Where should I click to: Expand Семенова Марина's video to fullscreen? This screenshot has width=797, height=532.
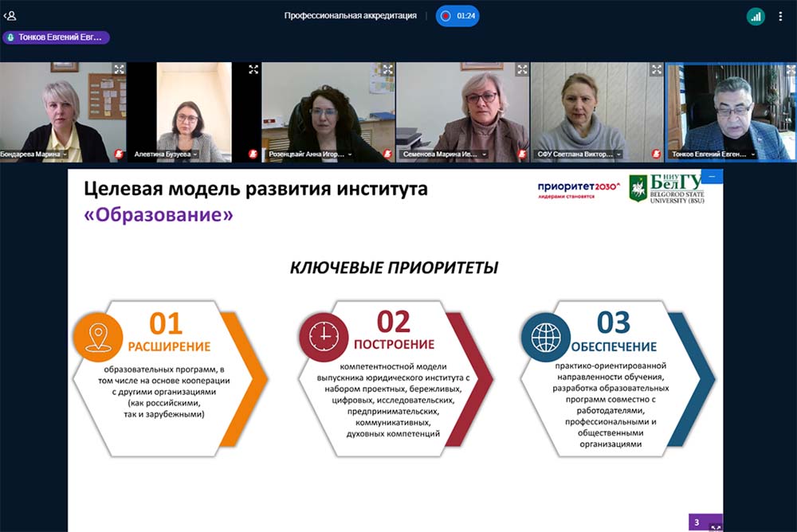[x=522, y=69]
